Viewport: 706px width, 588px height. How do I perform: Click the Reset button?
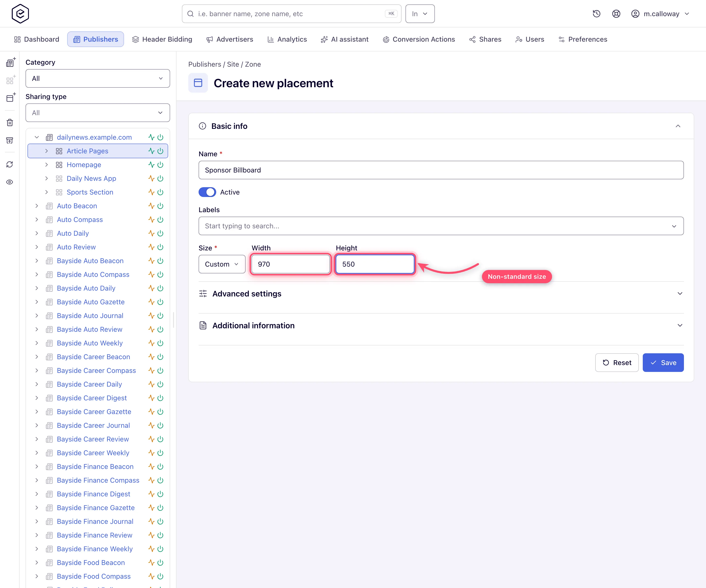pyautogui.click(x=617, y=363)
